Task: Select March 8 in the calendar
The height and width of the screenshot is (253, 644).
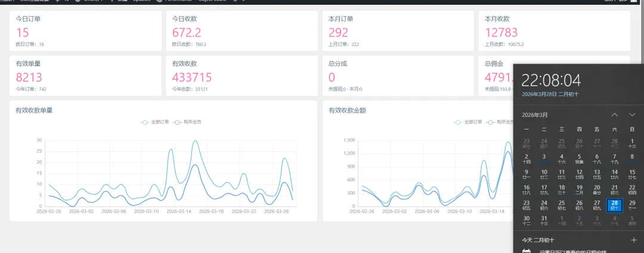Action: 632,159
